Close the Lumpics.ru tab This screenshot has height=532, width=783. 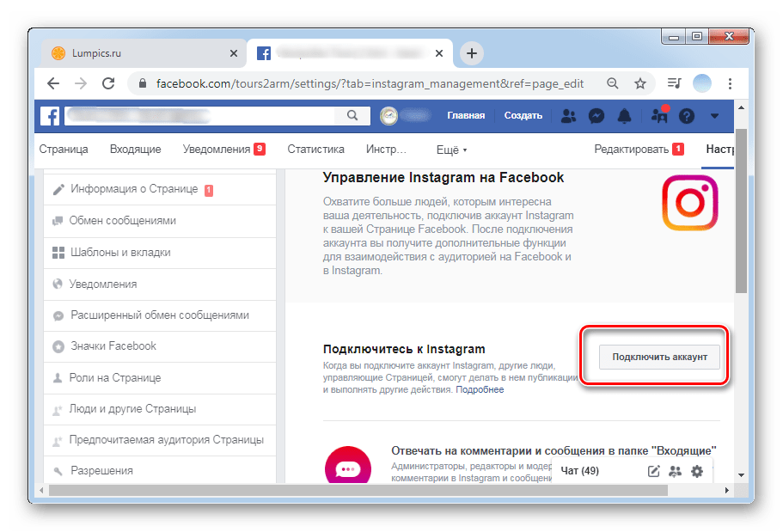(x=233, y=53)
